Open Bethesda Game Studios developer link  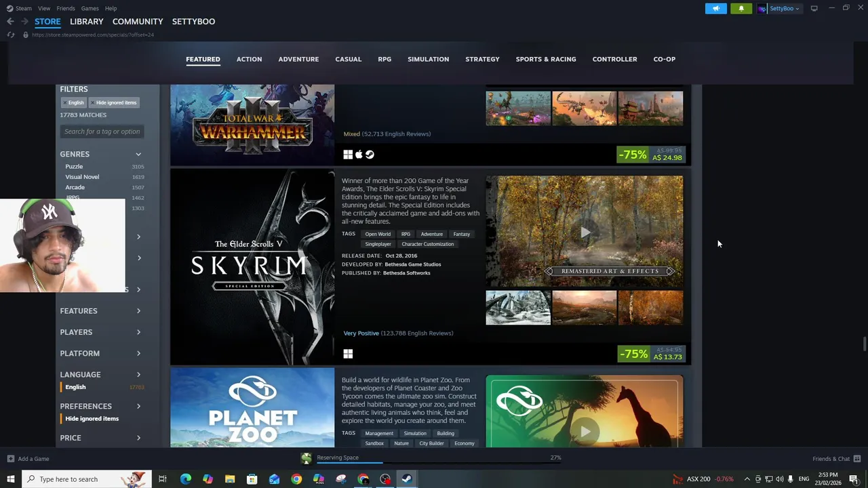coord(413,264)
